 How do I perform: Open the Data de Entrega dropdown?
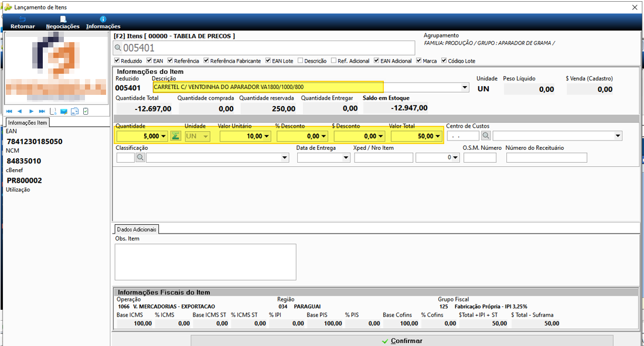[346, 157]
